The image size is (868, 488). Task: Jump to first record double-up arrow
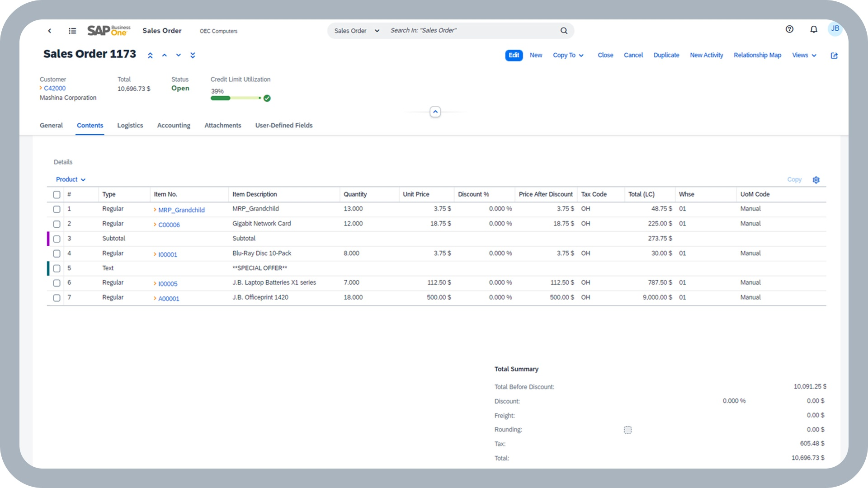click(150, 55)
